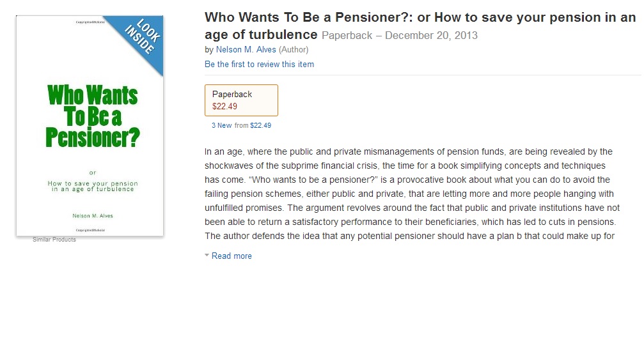Expand the description with Read more
Viewport: 644px width, 347px height.
tap(232, 256)
